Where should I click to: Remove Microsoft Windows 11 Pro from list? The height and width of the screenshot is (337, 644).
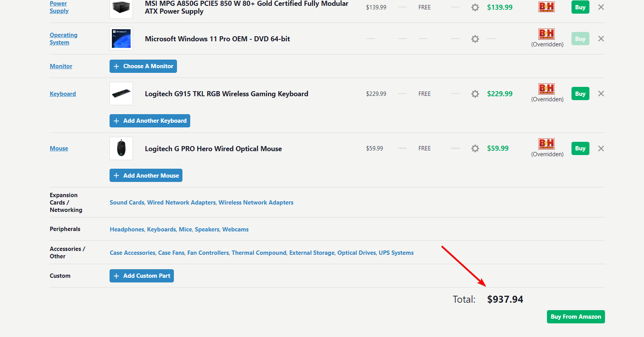(x=601, y=39)
